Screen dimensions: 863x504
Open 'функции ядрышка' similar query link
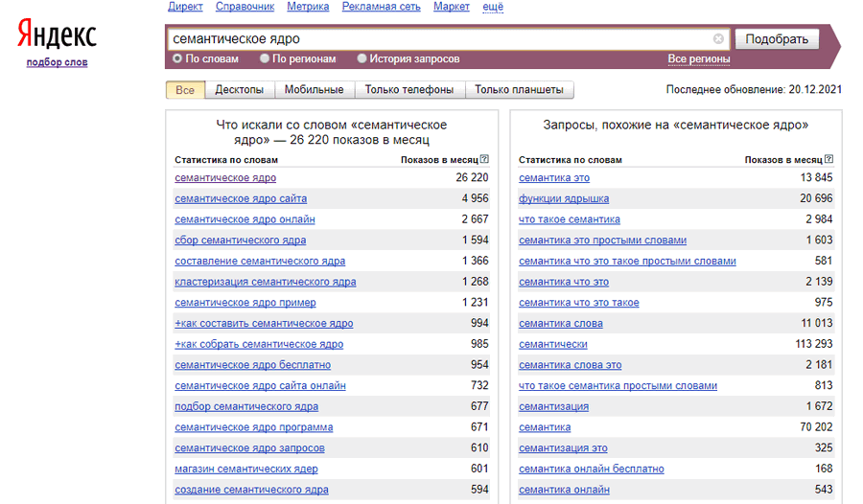point(563,198)
